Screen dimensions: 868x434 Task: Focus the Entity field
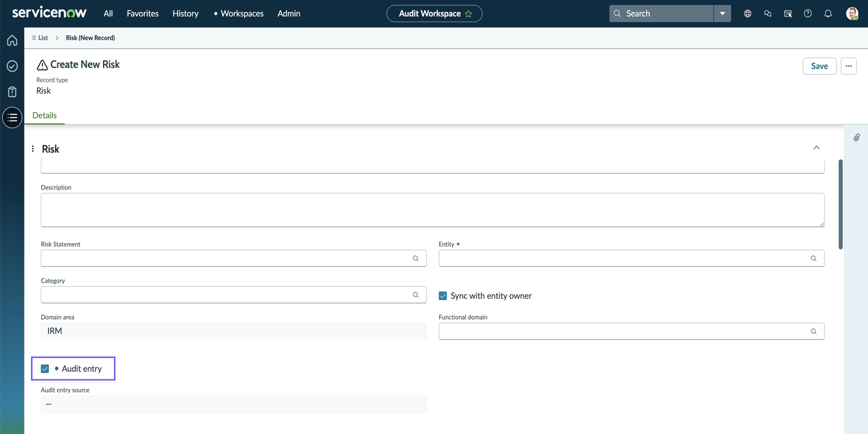tap(631, 258)
